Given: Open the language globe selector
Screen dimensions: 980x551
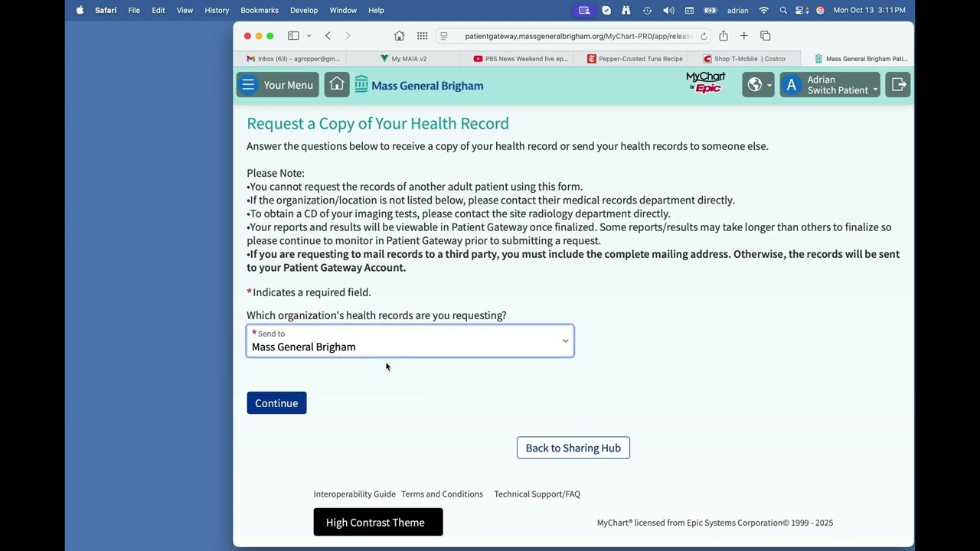Looking at the screenshot, I should pos(758,85).
